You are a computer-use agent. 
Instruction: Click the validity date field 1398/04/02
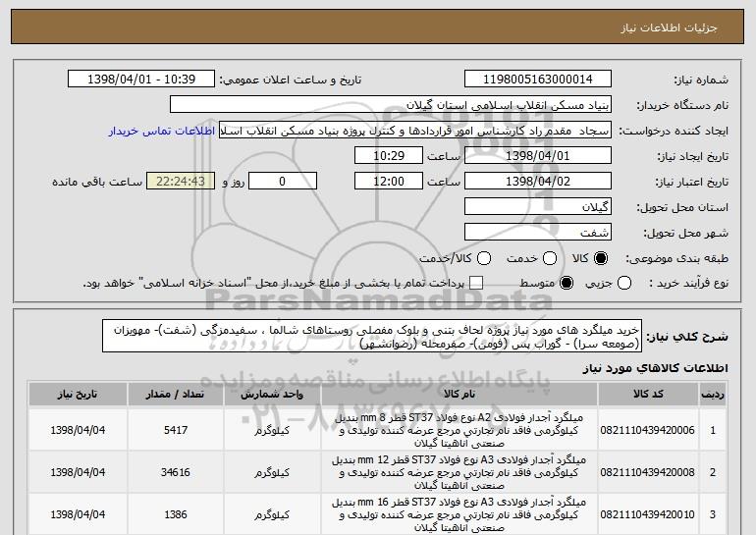[x=538, y=182]
